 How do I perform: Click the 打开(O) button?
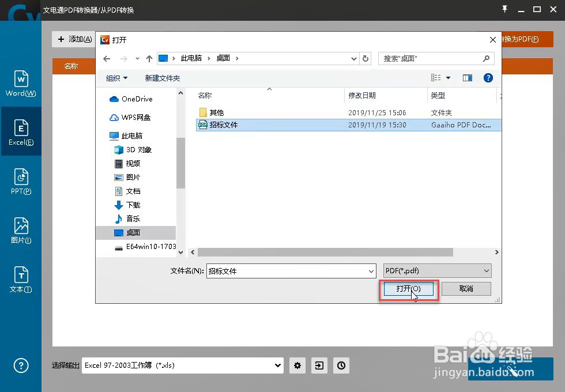tap(409, 289)
